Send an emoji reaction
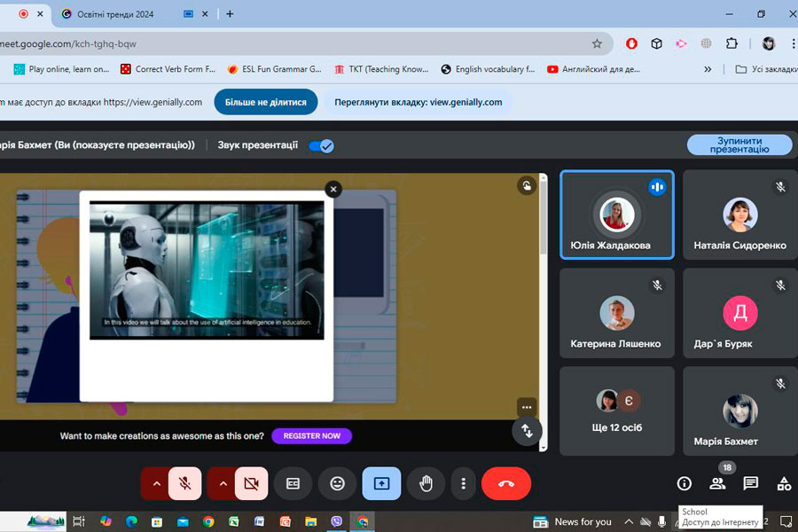 (337, 483)
